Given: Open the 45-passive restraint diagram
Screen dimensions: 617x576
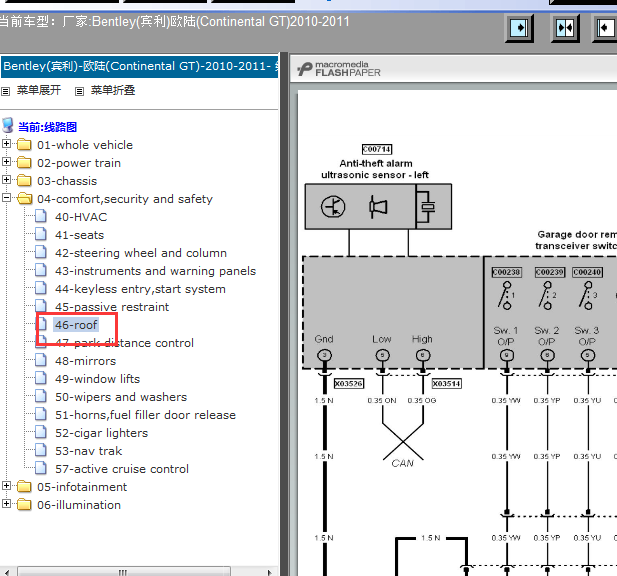Looking at the screenshot, I should 112,307.
